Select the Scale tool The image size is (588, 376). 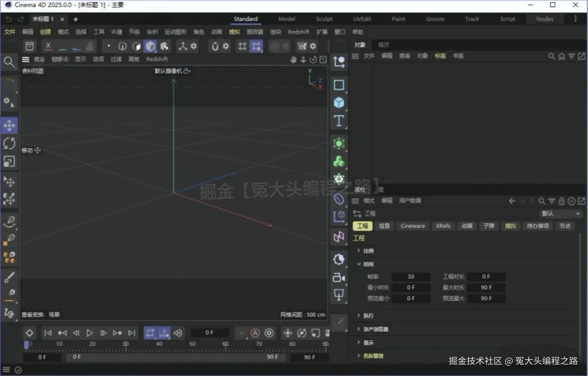click(9, 162)
